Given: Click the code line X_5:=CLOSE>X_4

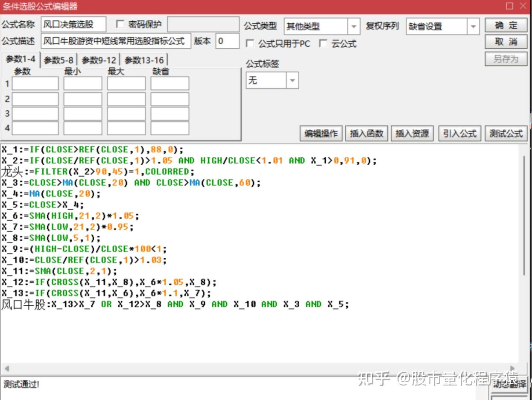Looking at the screenshot, I should pyautogui.click(x=43, y=205).
